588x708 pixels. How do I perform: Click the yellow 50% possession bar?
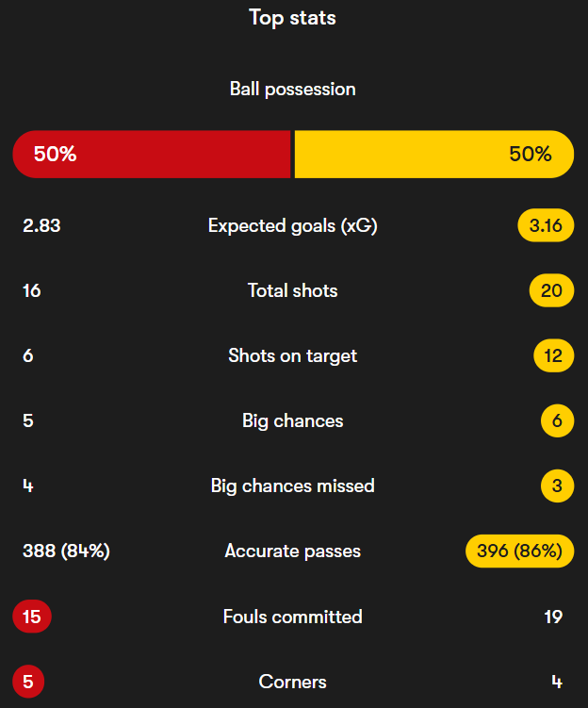(x=434, y=155)
